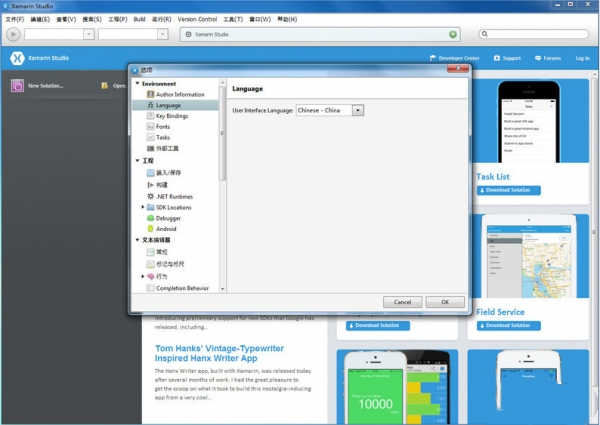Open the 窗口(W) Window menu
The image size is (600, 425).
[x=260, y=19]
